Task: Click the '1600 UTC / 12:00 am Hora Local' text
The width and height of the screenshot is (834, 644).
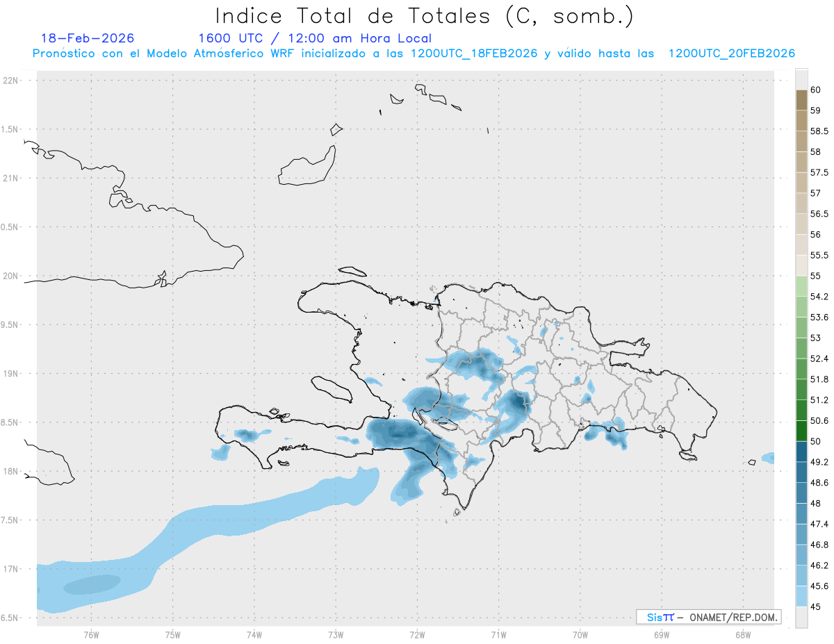Action: click(x=315, y=38)
